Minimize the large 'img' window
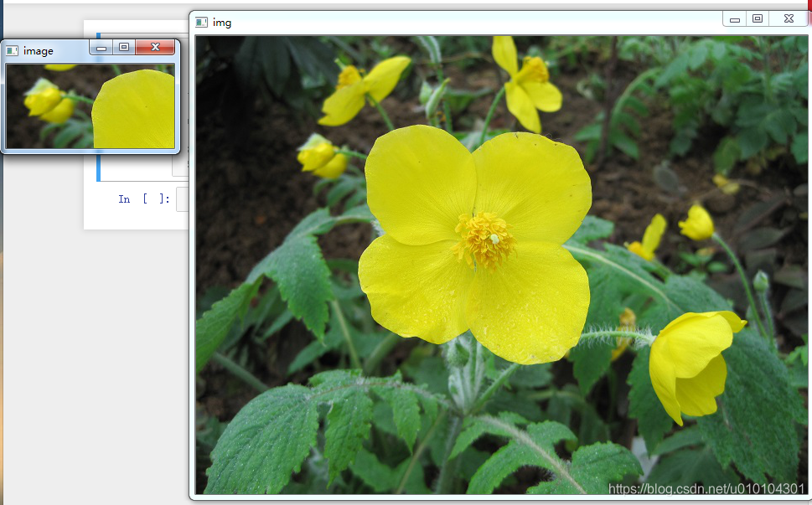 (x=734, y=19)
